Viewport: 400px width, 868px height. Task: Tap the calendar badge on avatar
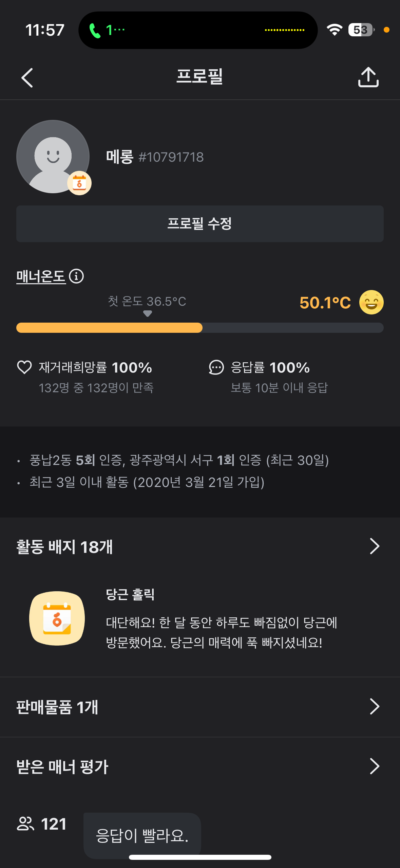[79, 183]
